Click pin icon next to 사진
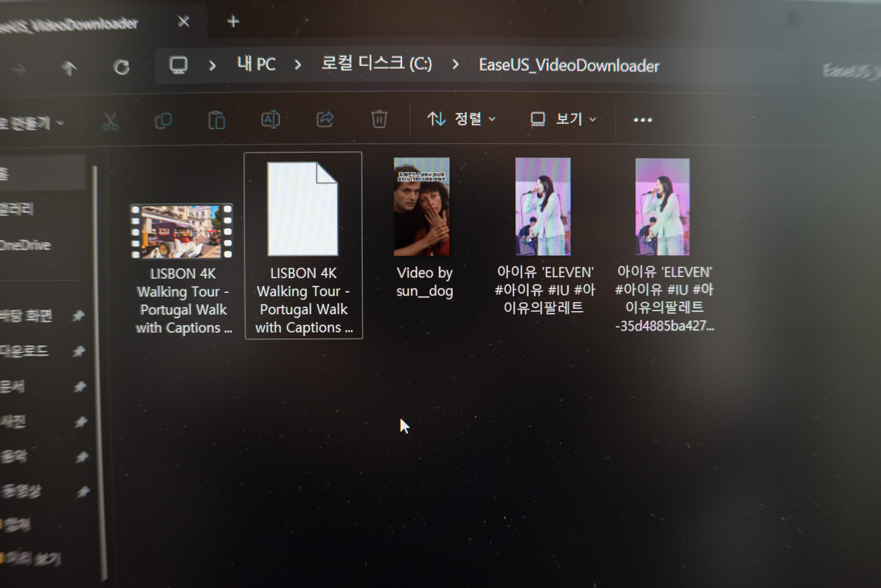The image size is (881, 588). pos(81,422)
